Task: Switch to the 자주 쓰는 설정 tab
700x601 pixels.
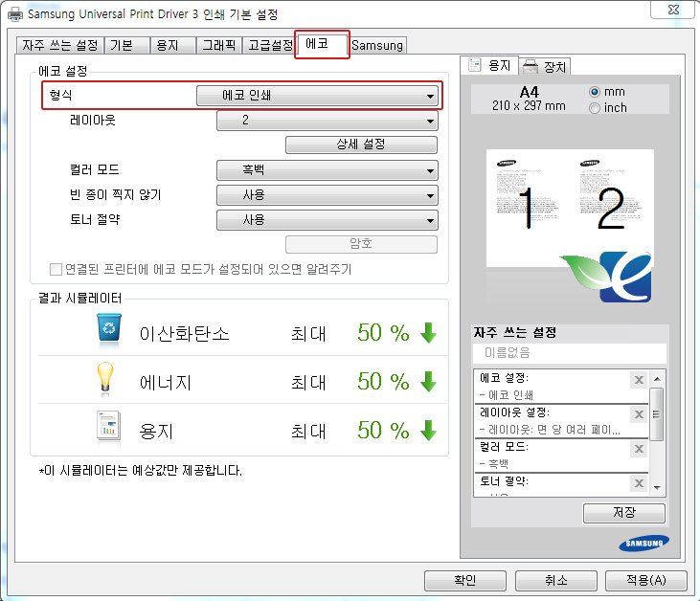Action: [x=60, y=46]
